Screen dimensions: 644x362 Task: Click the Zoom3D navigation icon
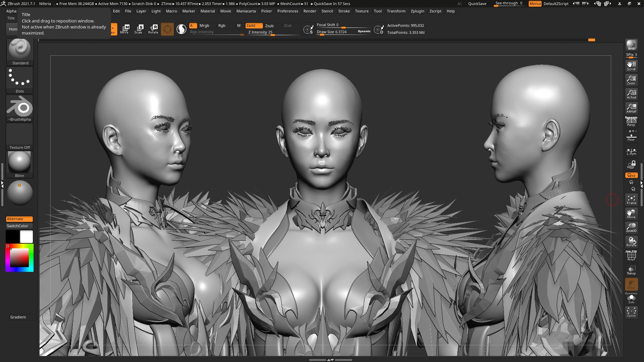click(631, 228)
